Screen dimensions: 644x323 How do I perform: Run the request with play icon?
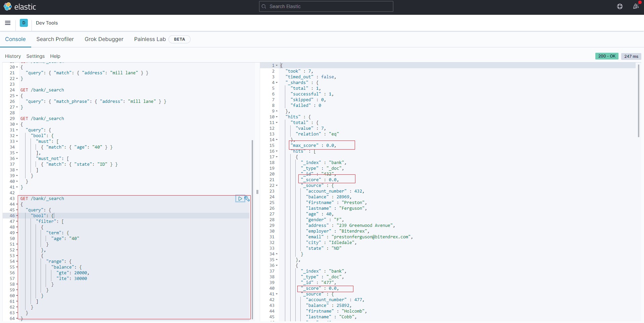240,199
